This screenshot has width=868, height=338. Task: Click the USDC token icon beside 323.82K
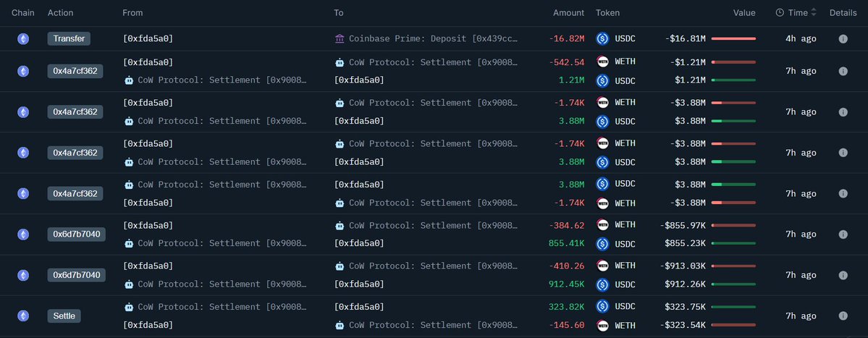coord(602,306)
